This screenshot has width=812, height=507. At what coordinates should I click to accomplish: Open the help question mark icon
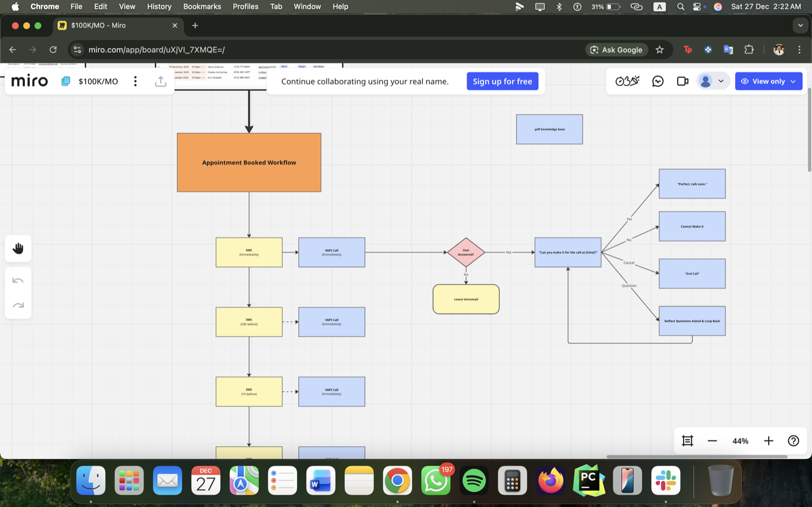794,441
